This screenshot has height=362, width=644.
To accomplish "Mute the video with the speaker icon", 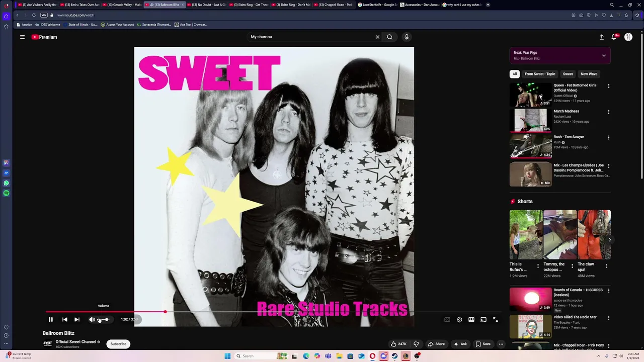I will (92, 319).
